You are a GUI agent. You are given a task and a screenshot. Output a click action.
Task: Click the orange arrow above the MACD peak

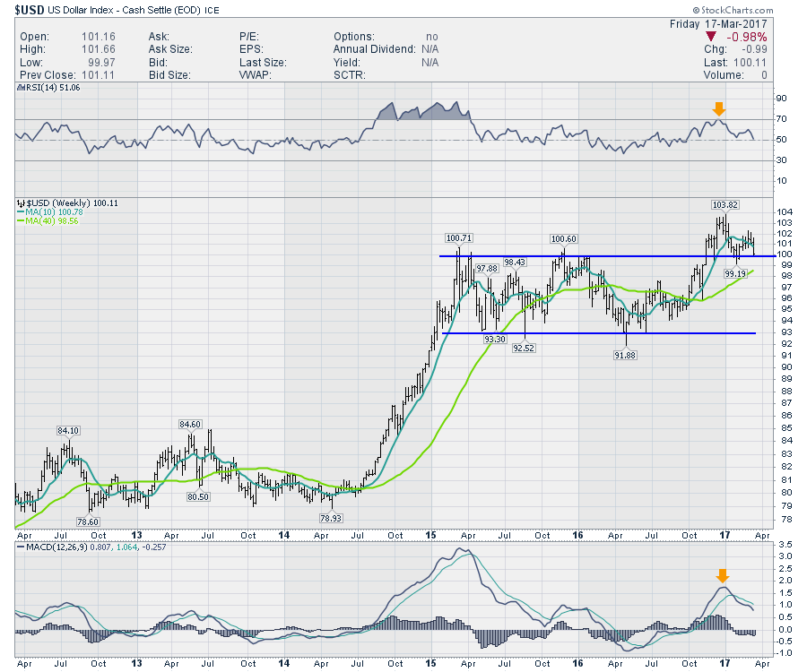pos(723,575)
